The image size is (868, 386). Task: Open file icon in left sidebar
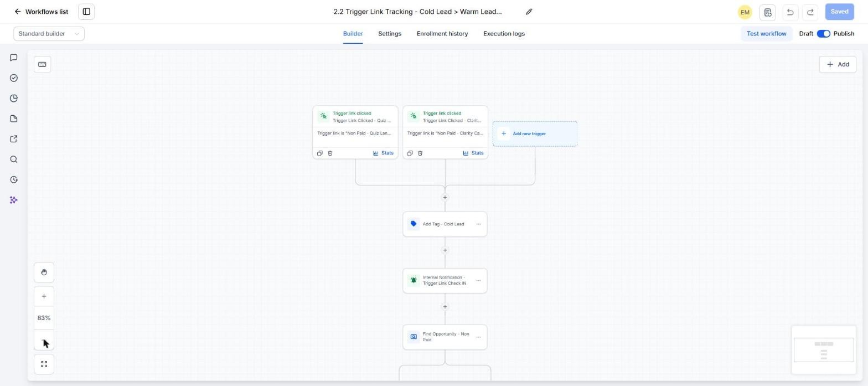coord(14,119)
